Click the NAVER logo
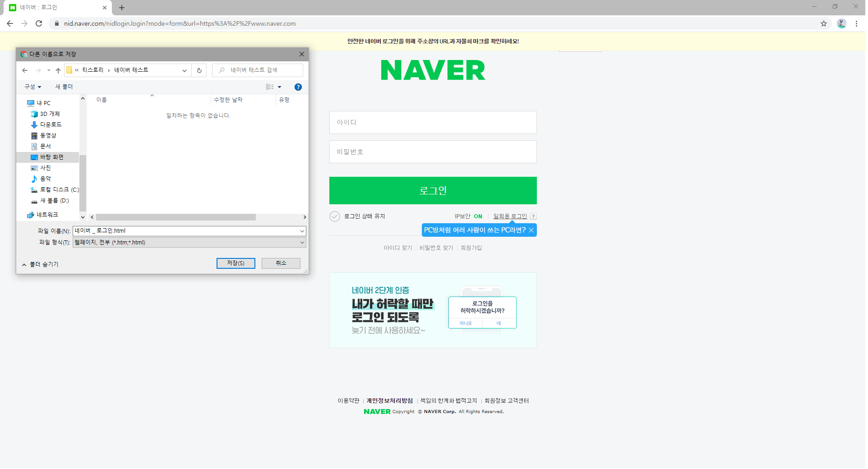Viewport: 868px width, 469px height. 433,70
